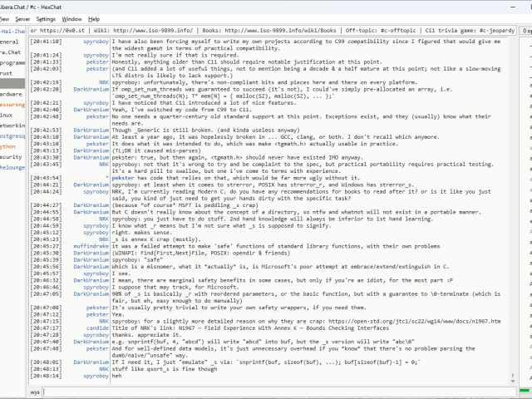Switch to the rust channel
The height and width of the screenshot is (399, 532).
tap(7, 73)
